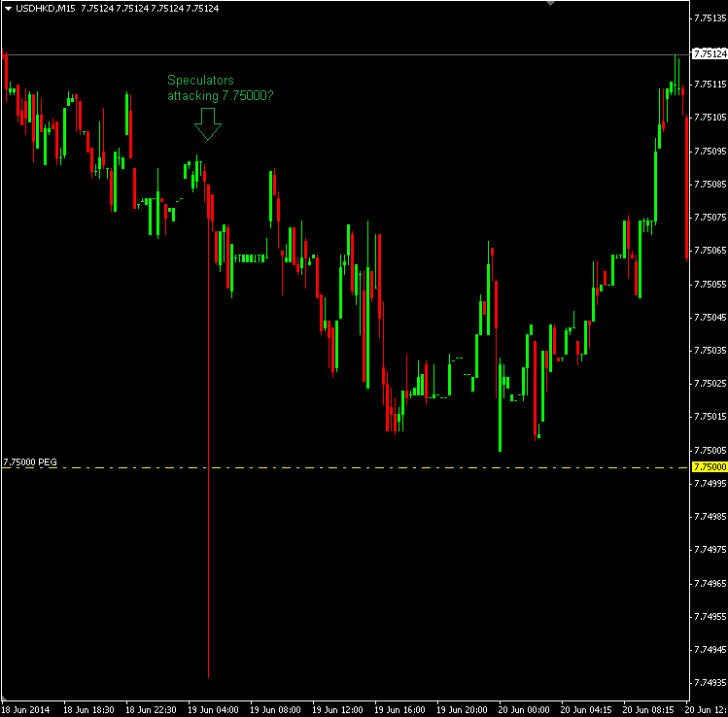Viewport: 728px width, 717px height.
Task: Click the '19 Jun 04:00' time axis label
Action: (213, 709)
